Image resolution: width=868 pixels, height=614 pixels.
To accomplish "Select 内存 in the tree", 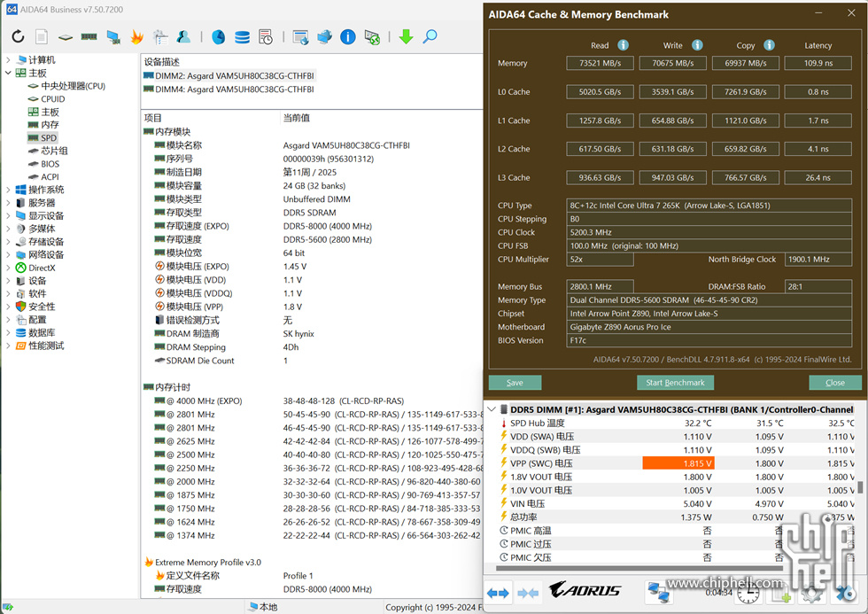I will 50,125.
